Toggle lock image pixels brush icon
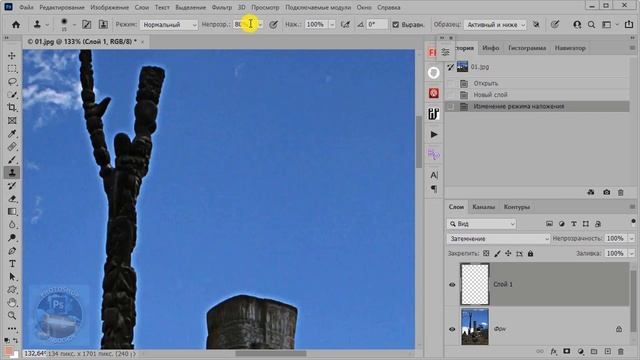640x360 pixels. pos(497,253)
